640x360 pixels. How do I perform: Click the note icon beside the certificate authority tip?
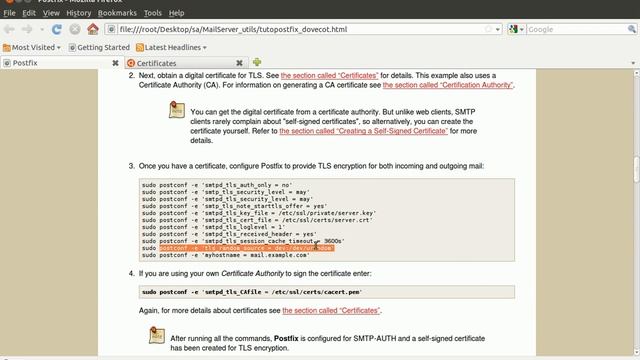click(x=177, y=110)
